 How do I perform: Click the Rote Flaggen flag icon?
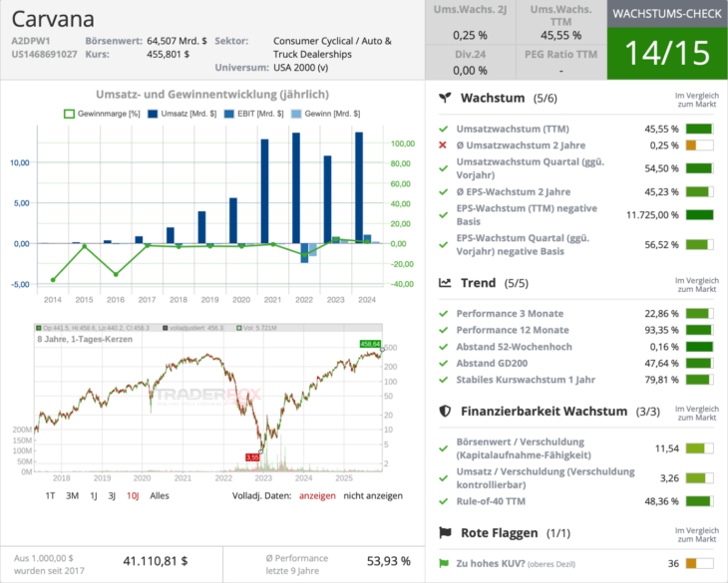click(x=445, y=532)
